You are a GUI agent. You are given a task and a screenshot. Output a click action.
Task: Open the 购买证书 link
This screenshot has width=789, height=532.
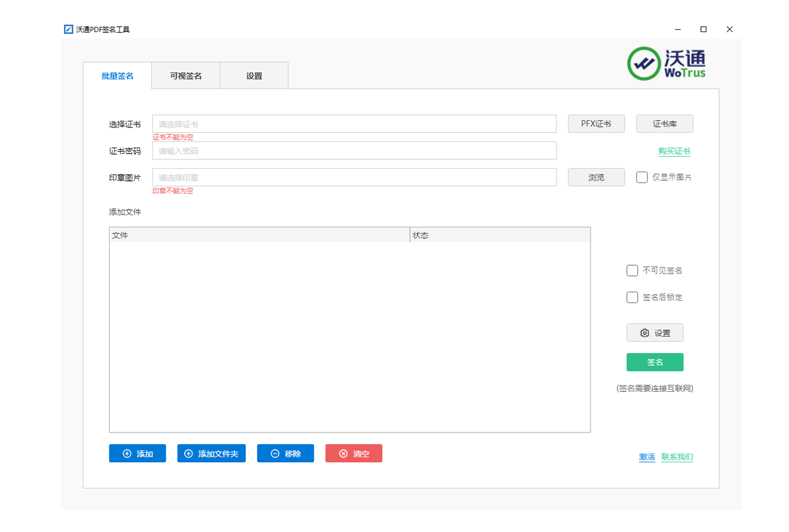tap(674, 152)
